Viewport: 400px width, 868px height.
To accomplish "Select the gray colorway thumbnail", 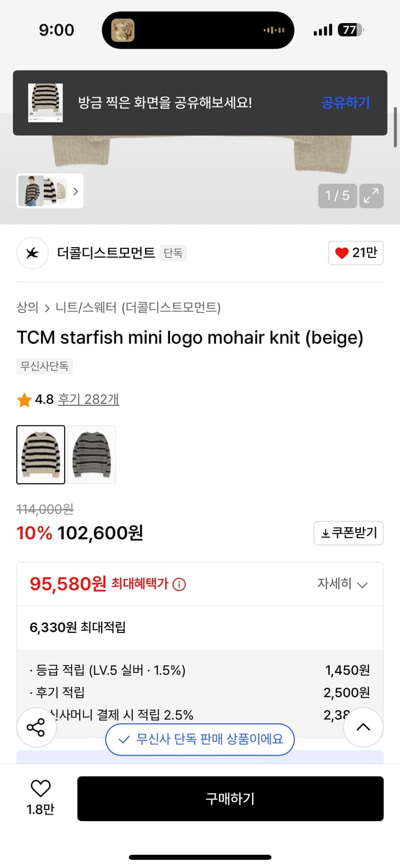I will click(x=91, y=454).
